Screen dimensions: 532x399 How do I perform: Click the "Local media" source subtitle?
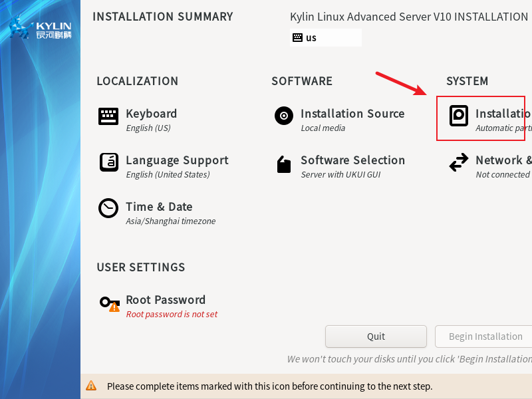(x=323, y=128)
